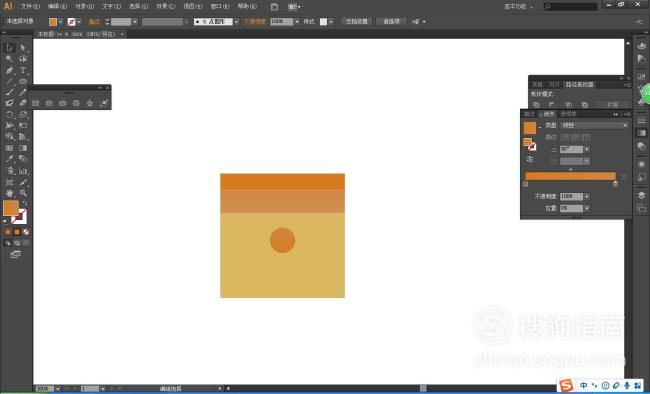Select the Ellipse shape tool in toolbox
The image size is (650, 394).
click(23, 81)
